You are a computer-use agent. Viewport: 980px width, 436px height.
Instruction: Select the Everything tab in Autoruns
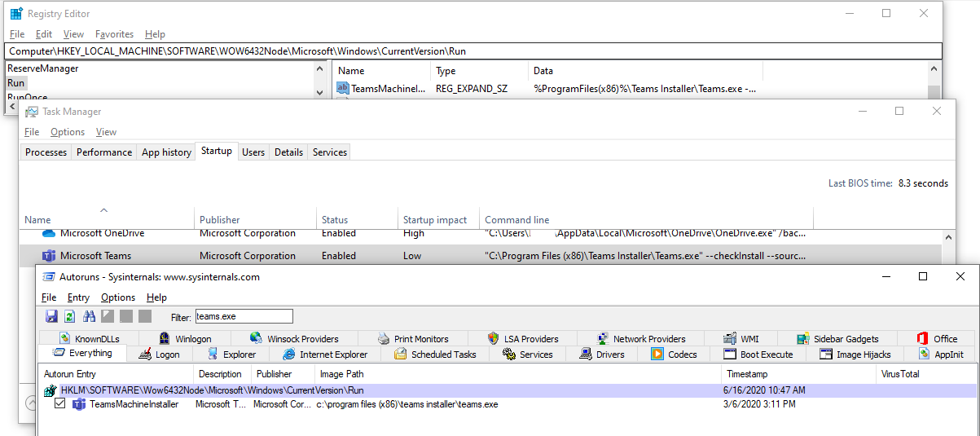[82, 353]
